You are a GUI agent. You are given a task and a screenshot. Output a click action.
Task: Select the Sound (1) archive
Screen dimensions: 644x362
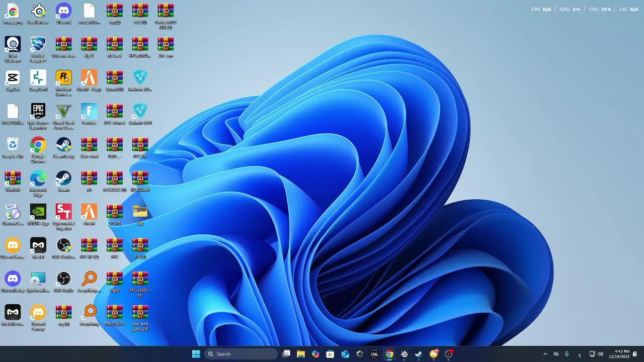point(114,80)
